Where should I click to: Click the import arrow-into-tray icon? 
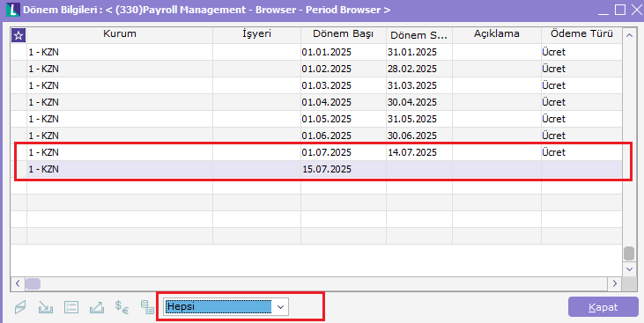[x=46, y=307]
